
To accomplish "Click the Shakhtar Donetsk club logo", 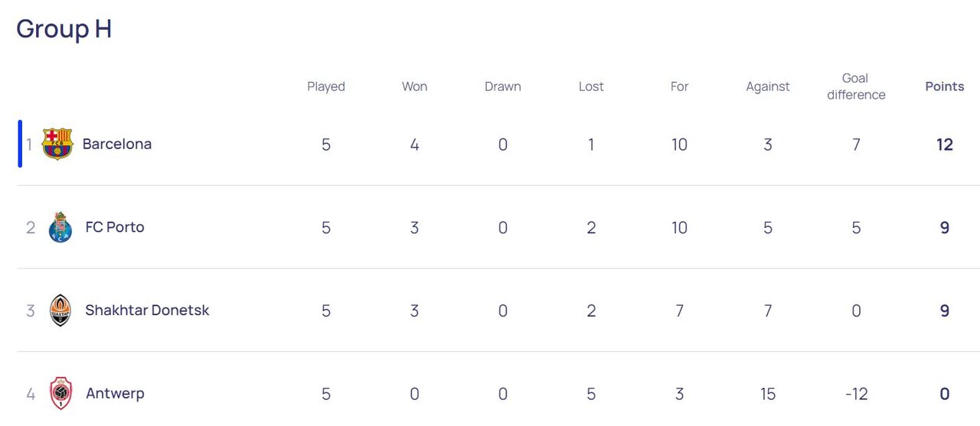I will (60, 311).
